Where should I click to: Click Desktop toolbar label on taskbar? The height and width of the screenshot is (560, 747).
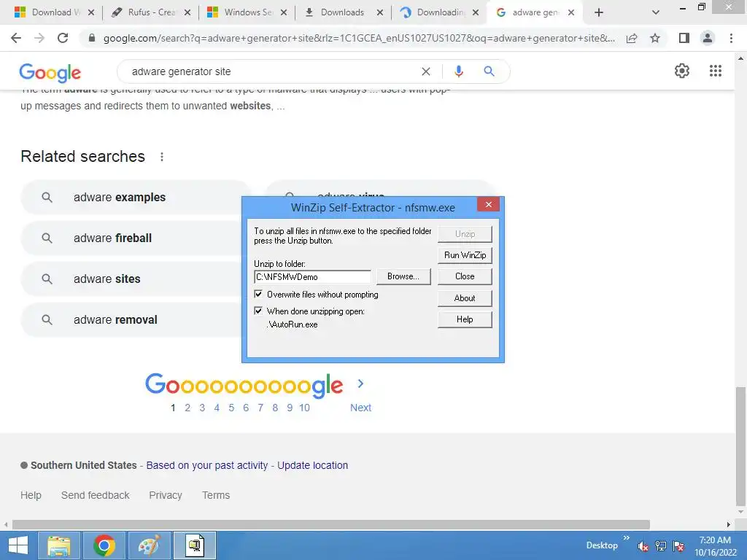pyautogui.click(x=602, y=545)
